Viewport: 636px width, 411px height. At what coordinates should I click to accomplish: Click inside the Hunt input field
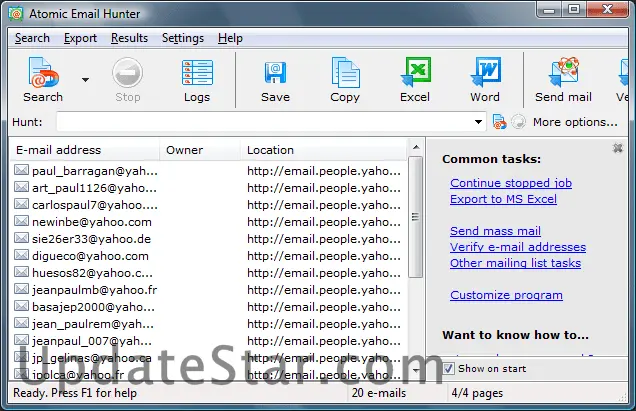pyautogui.click(x=264, y=122)
